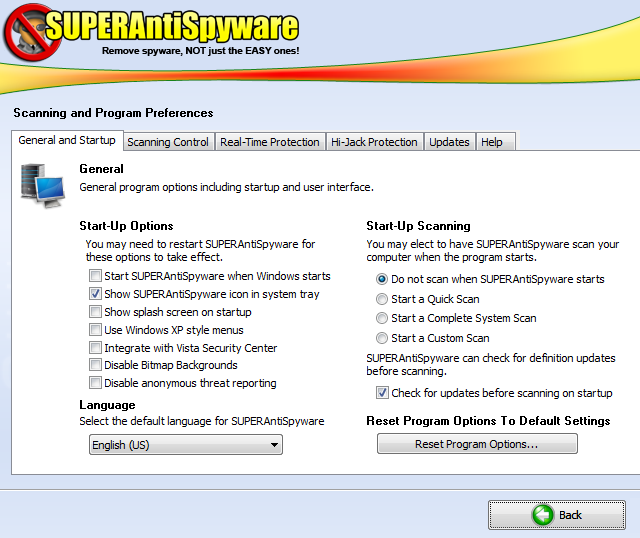Screen dimensions: 640x538
Task: Uncheck Show SUPERAntiSpyware icon in system tray
Action: [95, 294]
